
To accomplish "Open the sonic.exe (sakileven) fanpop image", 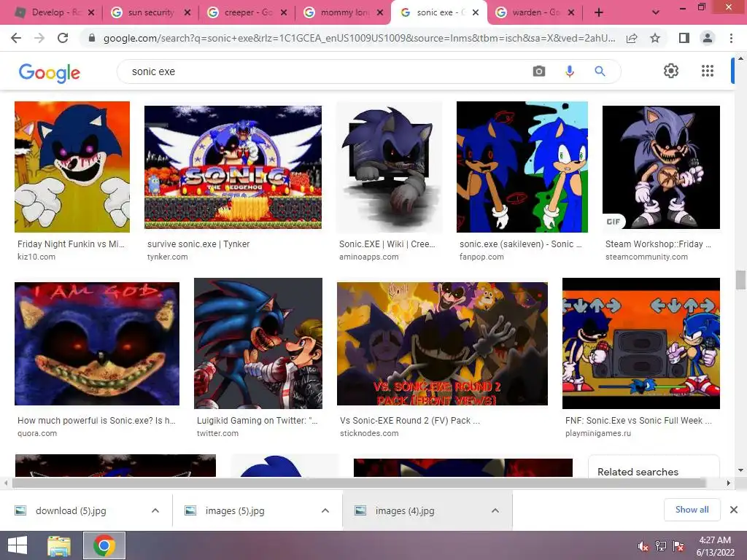I will (x=522, y=167).
